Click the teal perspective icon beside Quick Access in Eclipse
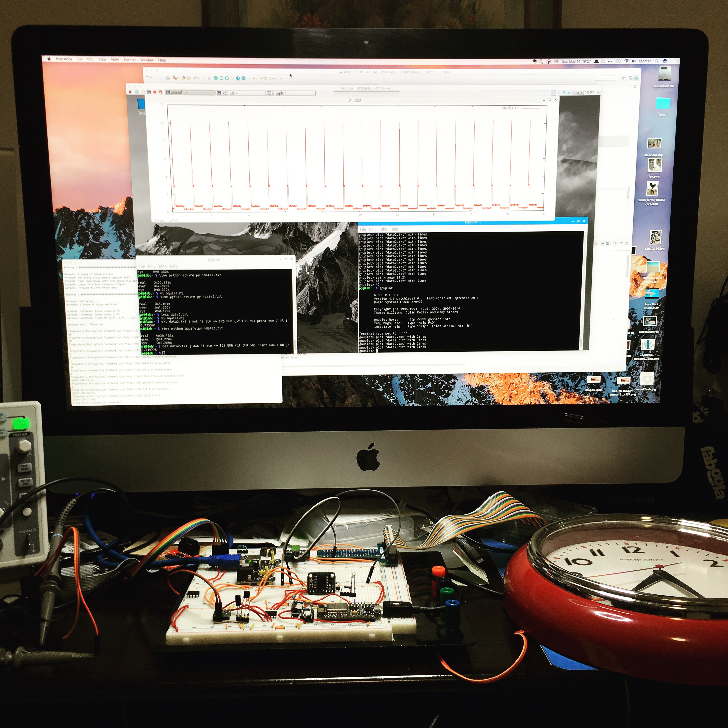728x728 pixels. [x=637, y=78]
